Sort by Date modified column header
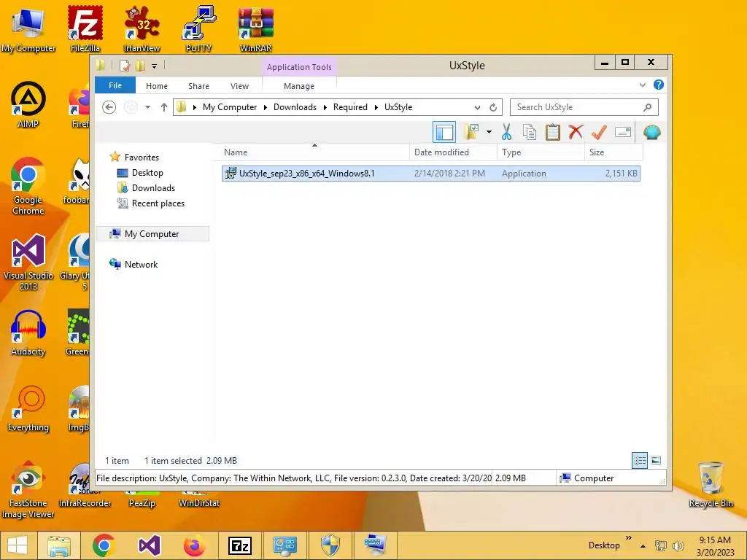Screen dimensions: 747x560 [x=452, y=152]
